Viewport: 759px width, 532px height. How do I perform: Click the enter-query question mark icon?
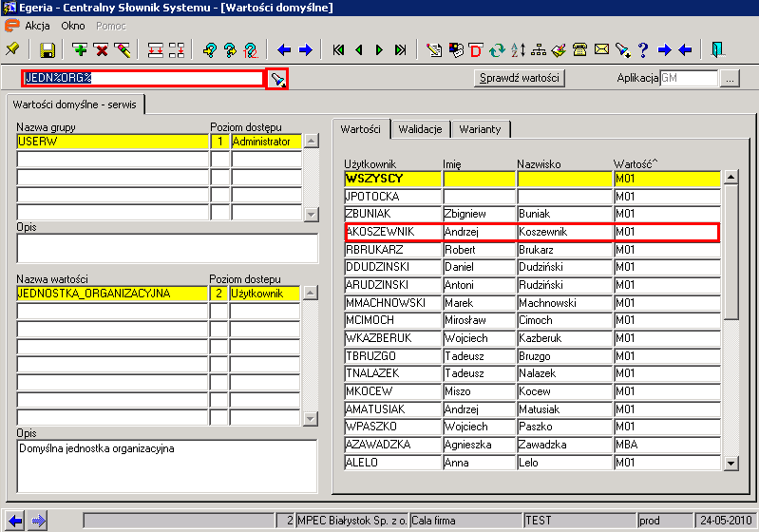point(210,49)
